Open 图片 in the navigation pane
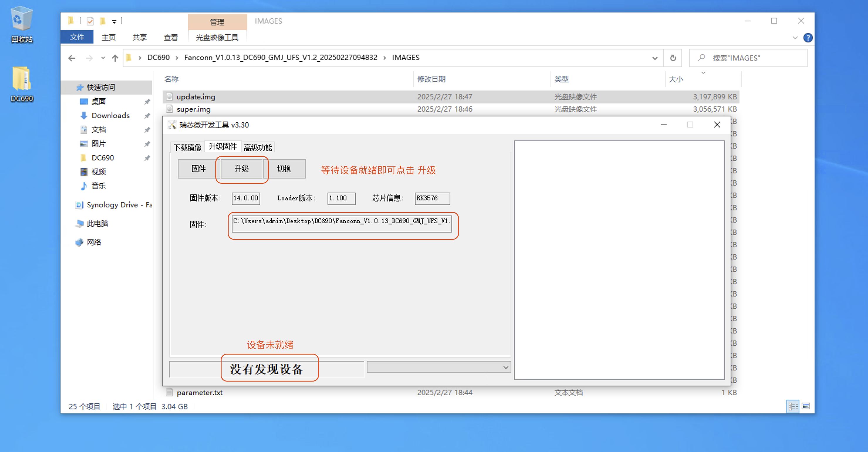This screenshot has height=452, width=868. [x=98, y=144]
